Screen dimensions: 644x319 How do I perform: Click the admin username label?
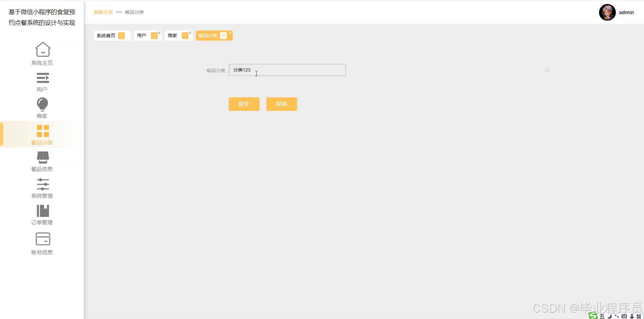[x=626, y=12]
